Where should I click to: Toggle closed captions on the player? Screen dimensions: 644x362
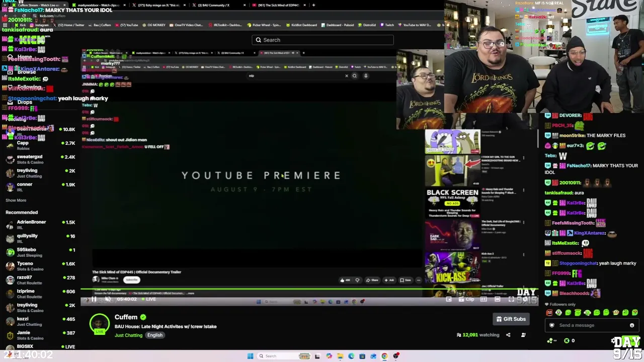[484, 299]
